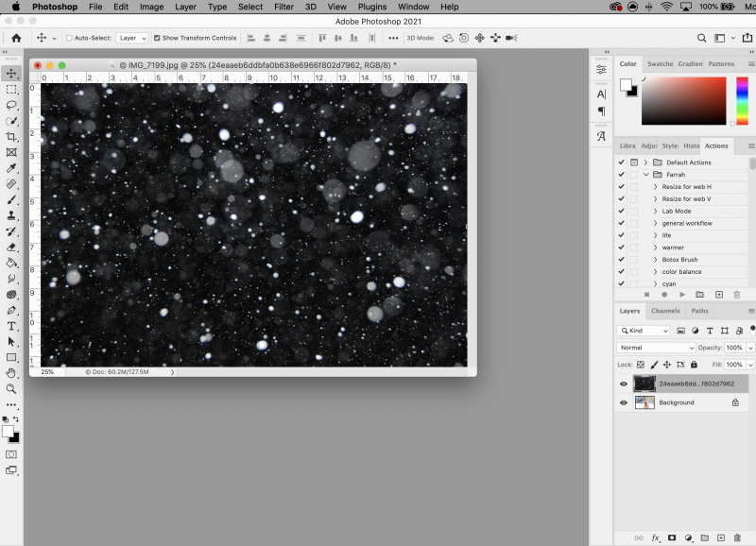The height and width of the screenshot is (546, 756).
Task: Delete layer using the trash icon
Action: click(x=737, y=537)
